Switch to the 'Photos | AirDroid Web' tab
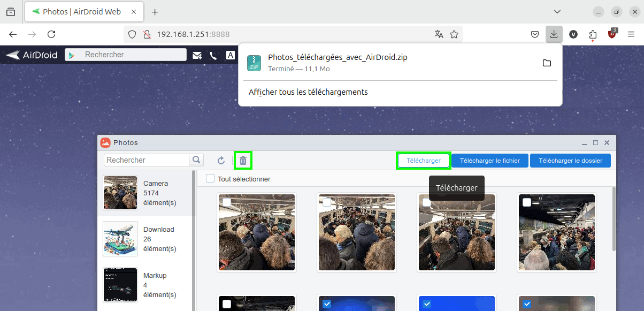 tap(84, 12)
